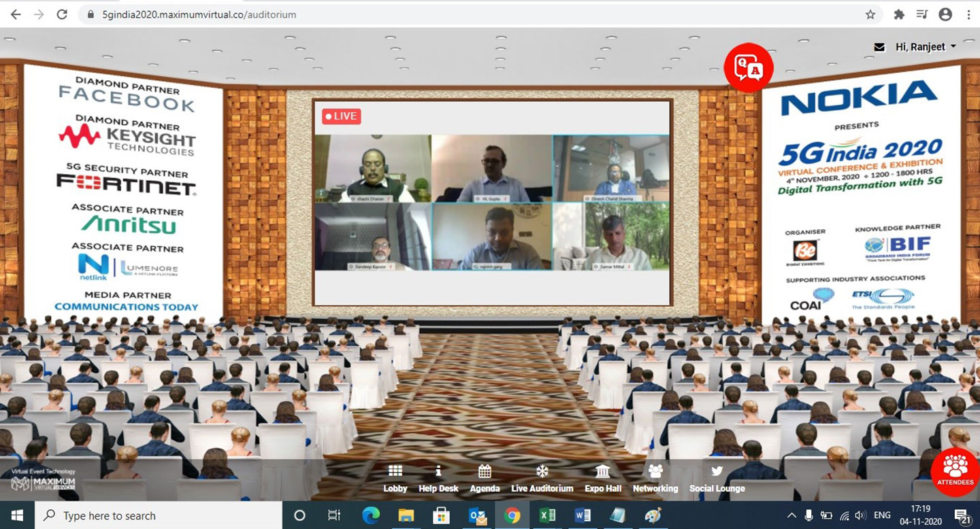This screenshot has height=529, width=980.
Task: Open the media control icon in Chrome
Action: pos(922,14)
